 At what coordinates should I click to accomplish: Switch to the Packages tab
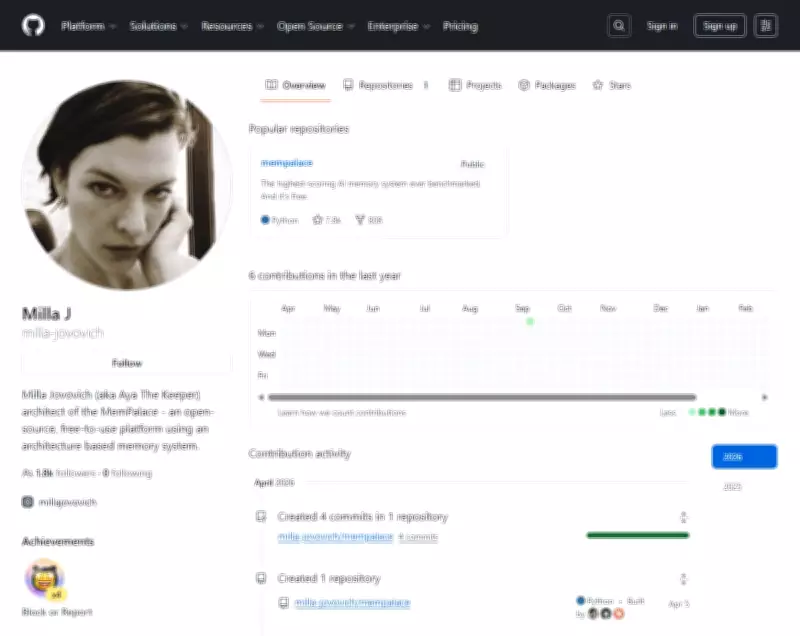coord(547,85)
